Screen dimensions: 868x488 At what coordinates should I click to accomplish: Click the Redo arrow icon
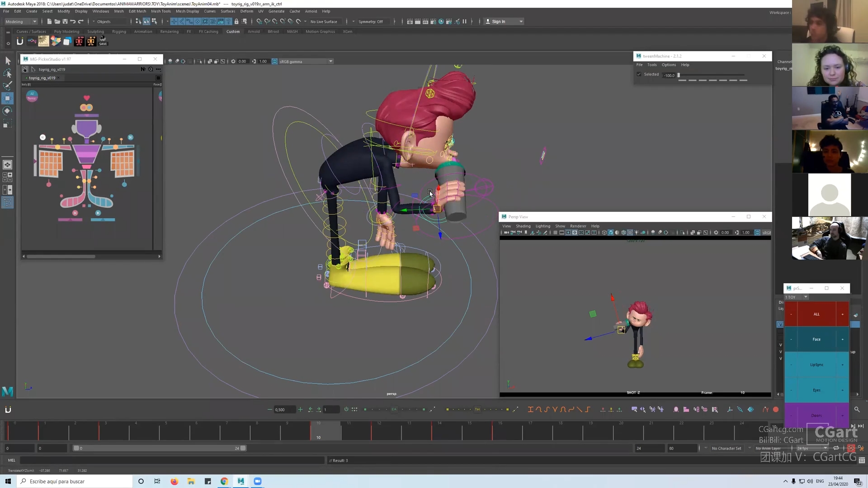click(x=81, y=21)
